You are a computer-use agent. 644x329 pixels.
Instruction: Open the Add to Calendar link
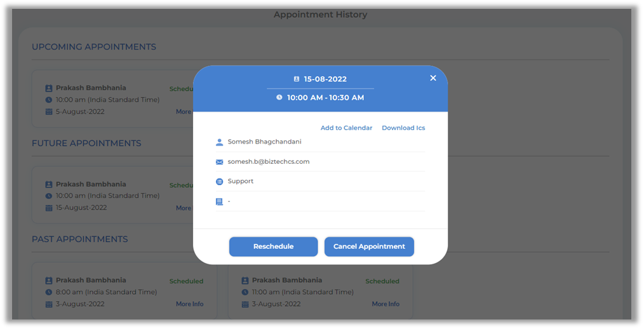346,128
